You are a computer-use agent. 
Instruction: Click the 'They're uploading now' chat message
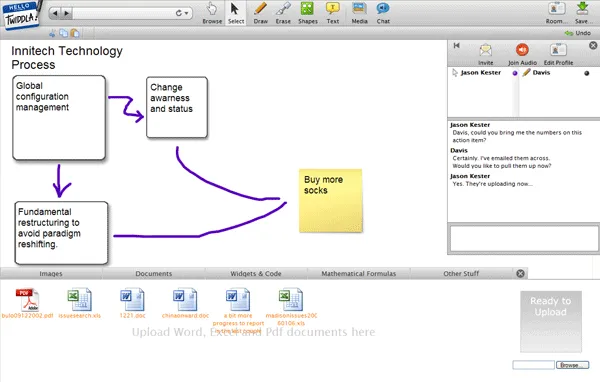click(492, 184)
